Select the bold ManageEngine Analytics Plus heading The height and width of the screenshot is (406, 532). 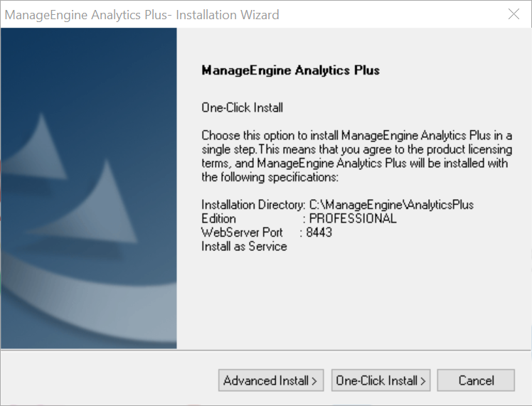point(290,70)
